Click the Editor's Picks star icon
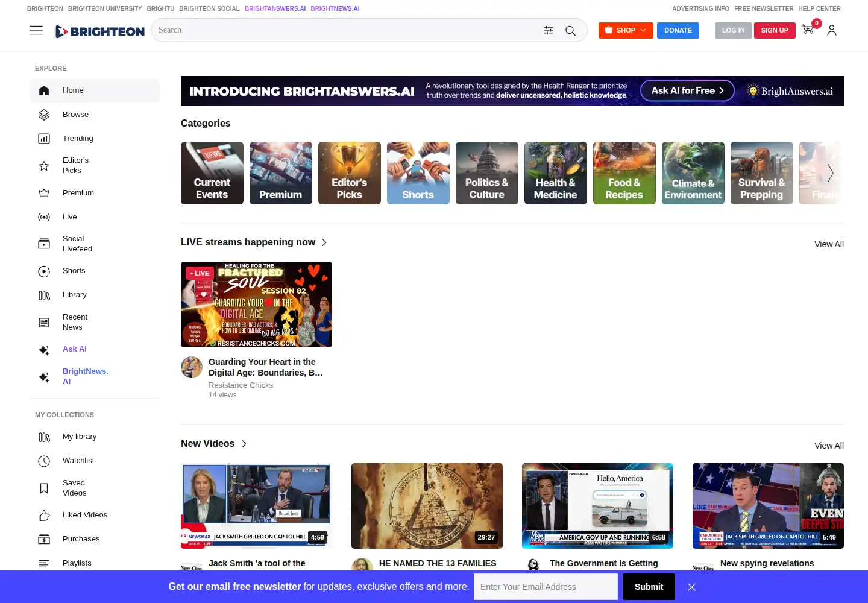The width and height of the screenshot is (868, 603). click(x=44, y=165)
